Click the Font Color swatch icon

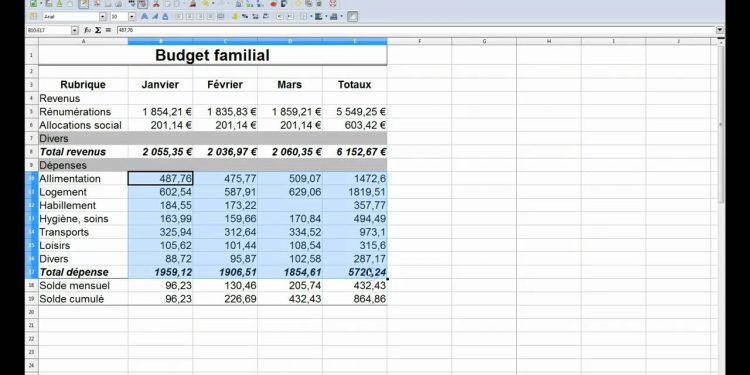pos(334,16)
